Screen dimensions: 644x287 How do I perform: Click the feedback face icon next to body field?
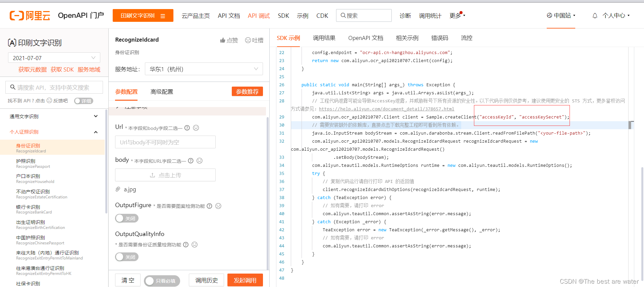[200, 161]
